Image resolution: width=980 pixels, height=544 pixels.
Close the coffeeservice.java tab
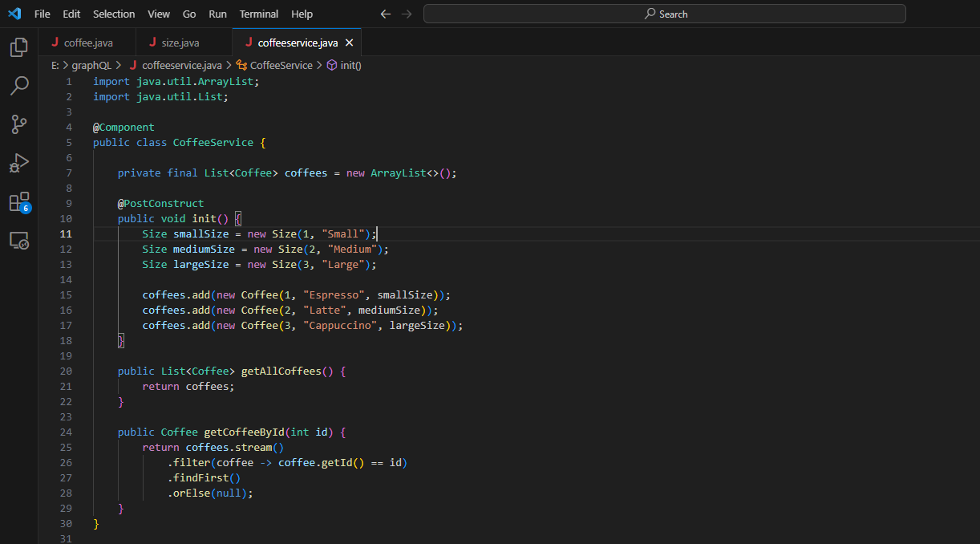349,43
